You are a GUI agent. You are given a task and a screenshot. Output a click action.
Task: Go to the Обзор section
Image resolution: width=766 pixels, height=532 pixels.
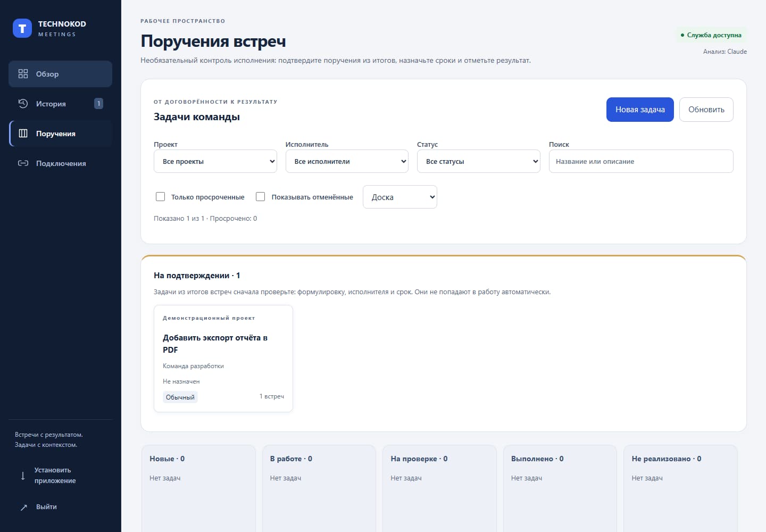pos(61,74)
